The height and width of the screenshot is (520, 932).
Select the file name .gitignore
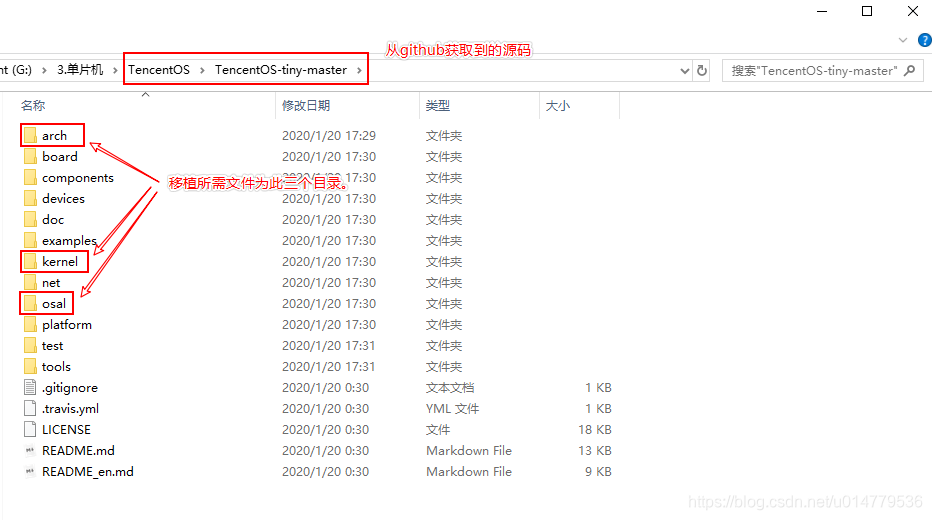(70, 387)
